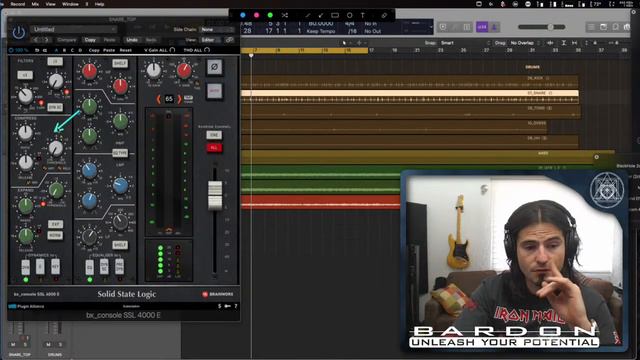This screenshot has height=360, width=640.
Task: Open the Untitled preset dropdown
Action: pos(73,29)
